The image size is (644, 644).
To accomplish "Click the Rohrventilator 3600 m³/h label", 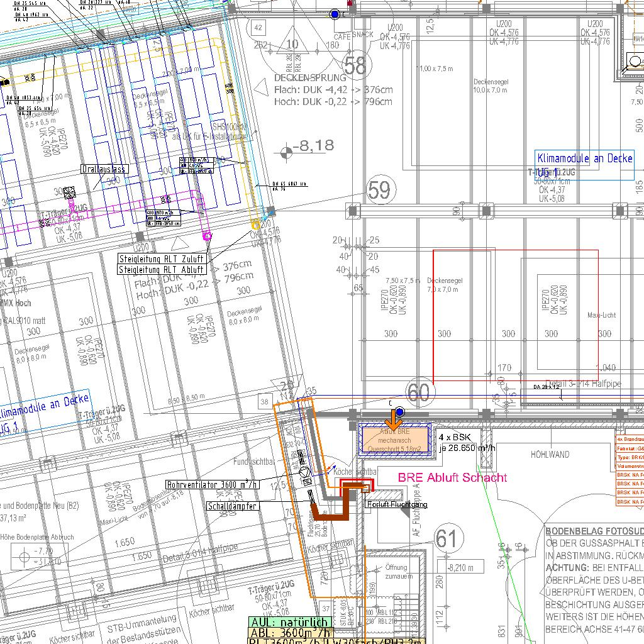I will [x=213, y=484].
